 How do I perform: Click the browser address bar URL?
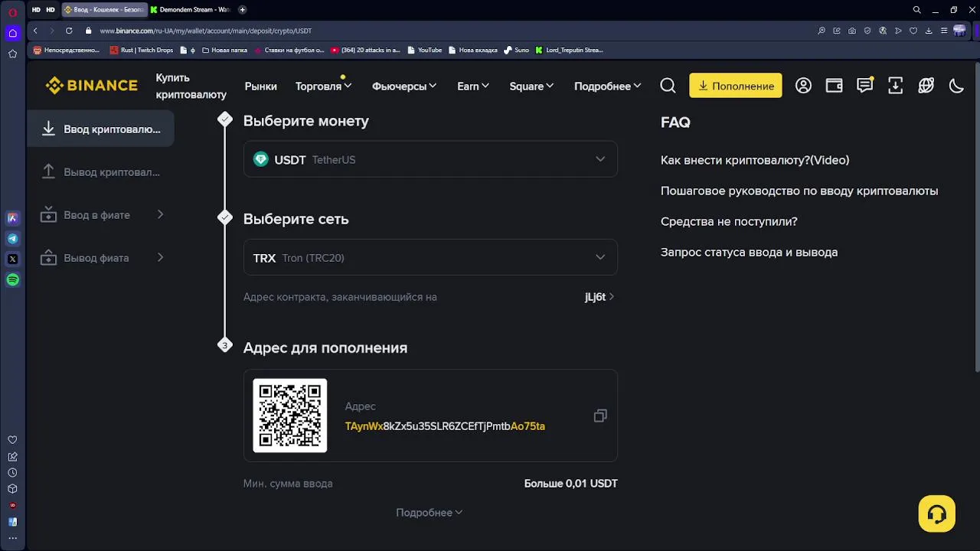pos(205,31)
